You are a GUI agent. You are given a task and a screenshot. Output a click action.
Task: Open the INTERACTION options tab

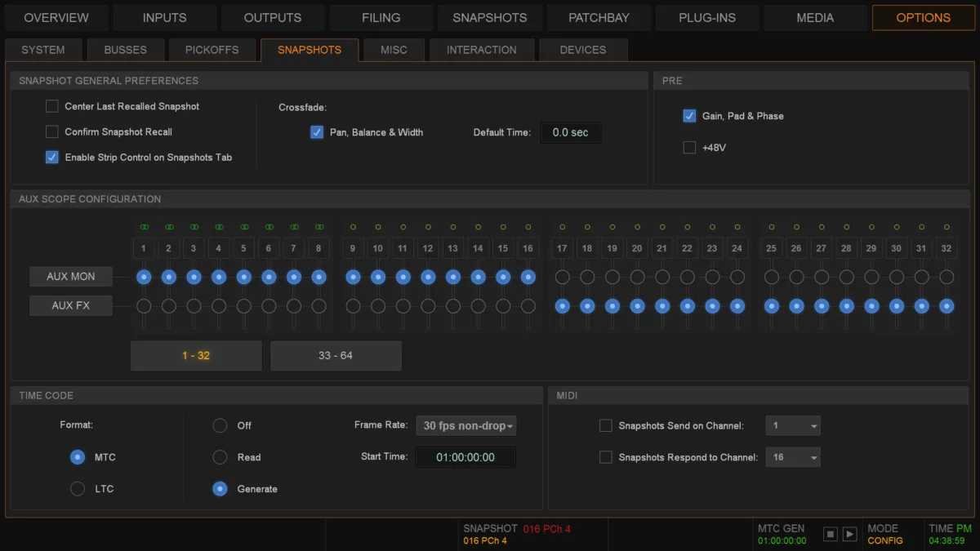click(482, 50)
